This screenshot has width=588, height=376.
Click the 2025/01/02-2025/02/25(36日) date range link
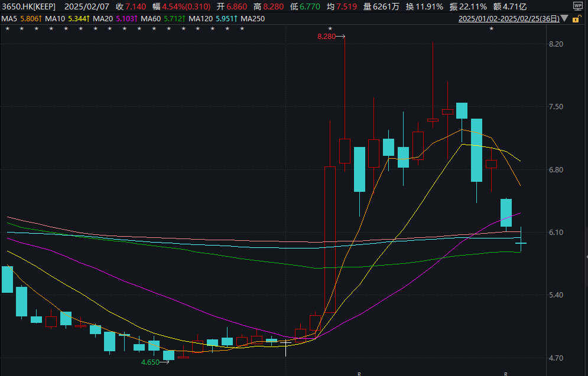tap(509, 19)
